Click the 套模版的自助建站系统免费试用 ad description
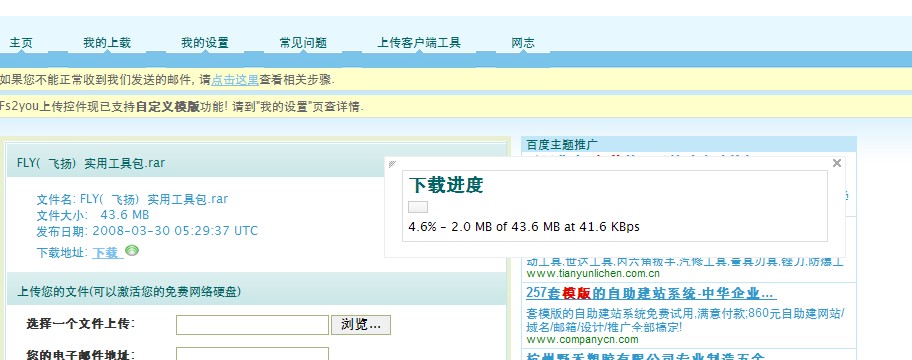This screenshot has height=360, width=912. coord(685,320)
